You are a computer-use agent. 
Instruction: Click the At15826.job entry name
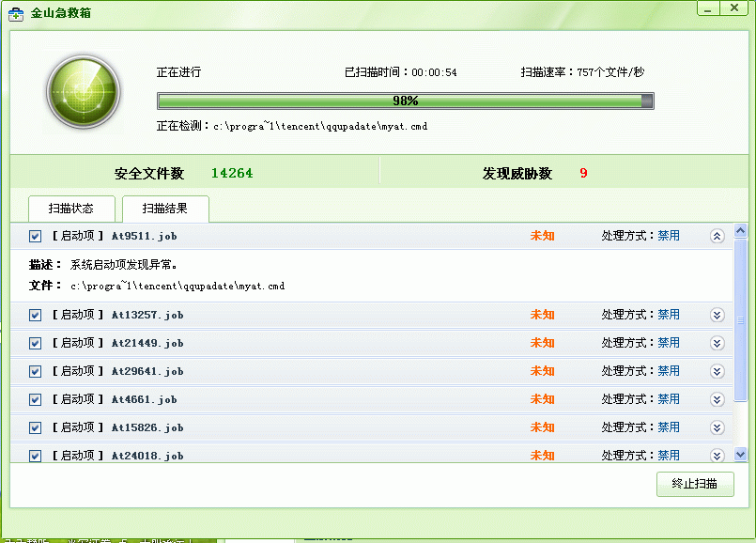(147, 428)
